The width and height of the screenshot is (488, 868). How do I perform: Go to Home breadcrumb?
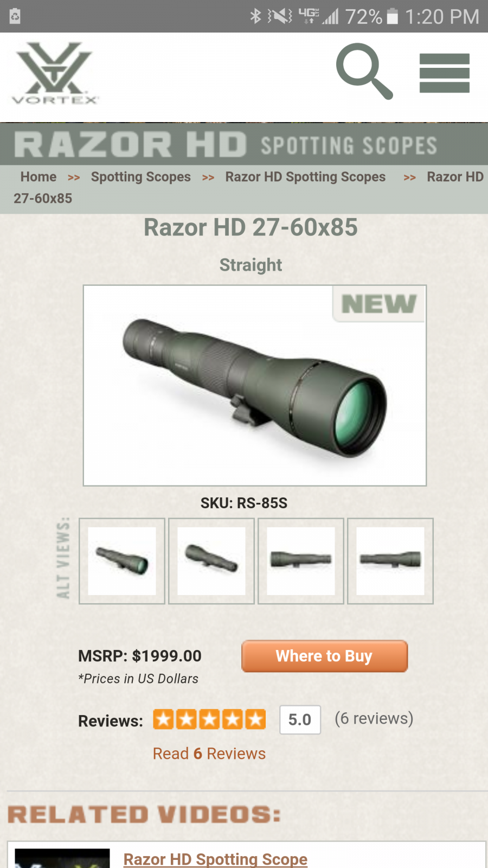pos(38,177)
